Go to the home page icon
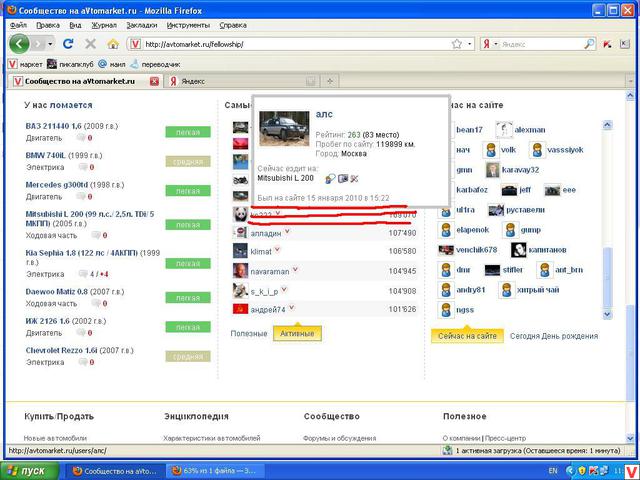Image resolution: width=640 pixels, height=480 pixels. pyautogui.click(x=113, y=44)
